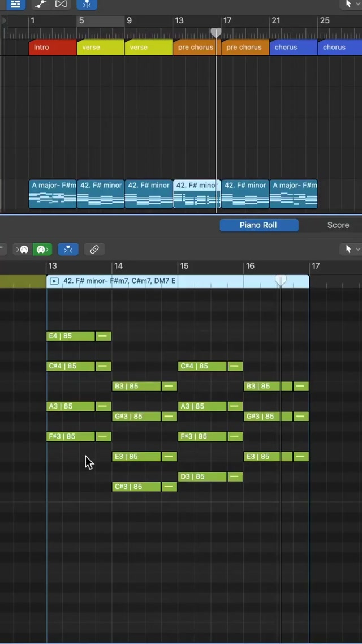362x644 pixels.
Task: Click catch playhead icon in piano roll
Action: pos(68,249)
